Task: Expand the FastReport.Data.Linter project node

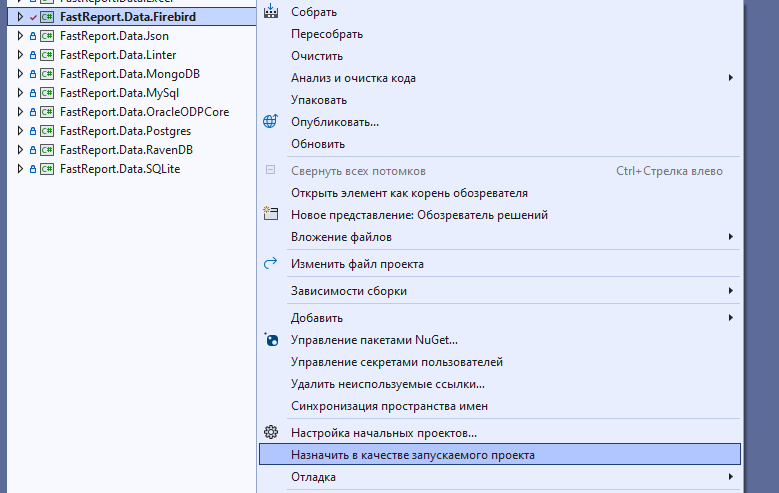Action: click(x=20, y=55)
